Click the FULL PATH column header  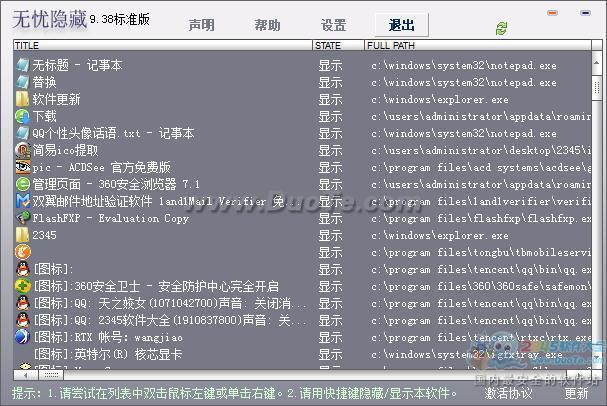click(478, 45)
